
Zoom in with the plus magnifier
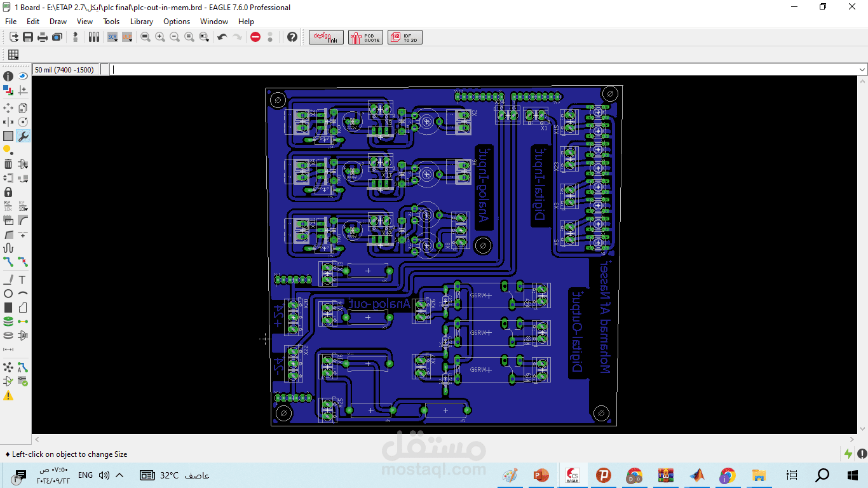160,37
